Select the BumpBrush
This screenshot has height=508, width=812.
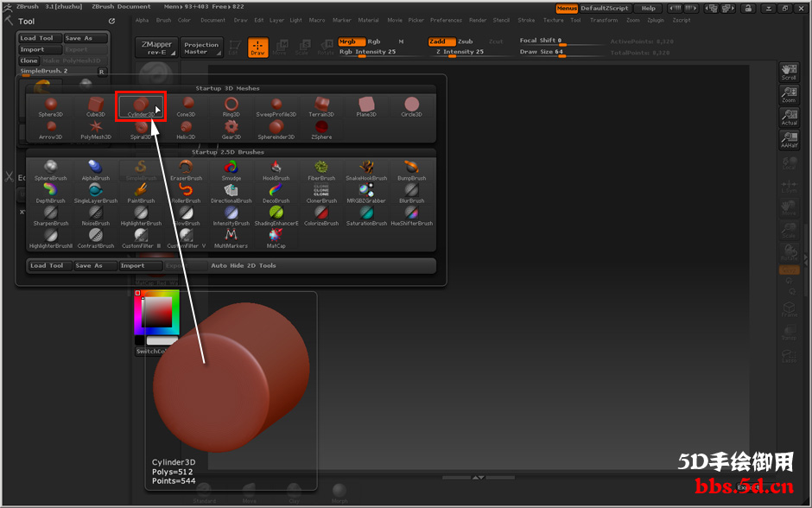point(412,170)
